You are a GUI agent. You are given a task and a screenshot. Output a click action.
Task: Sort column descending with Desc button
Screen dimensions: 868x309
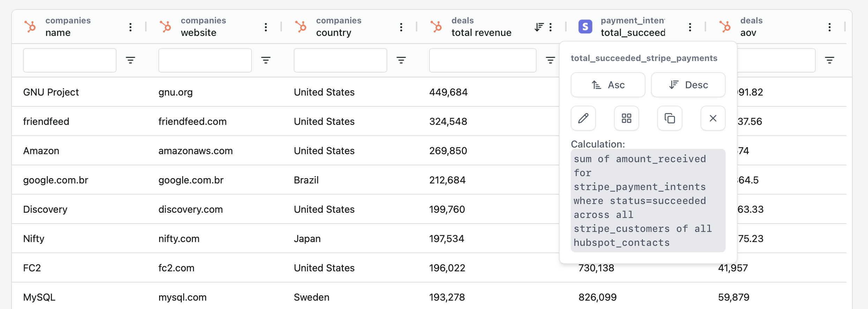pos(688,85)
